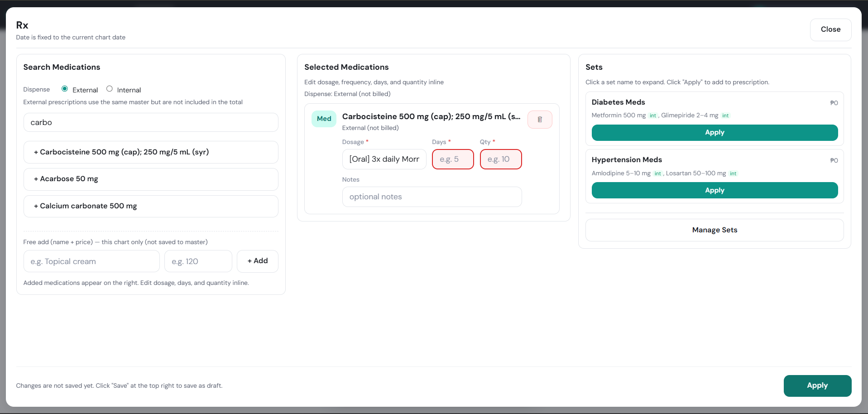Click the bottom Apply button for prescription
Viewport: 868px width, 414px height.
[x=817, y=385]
